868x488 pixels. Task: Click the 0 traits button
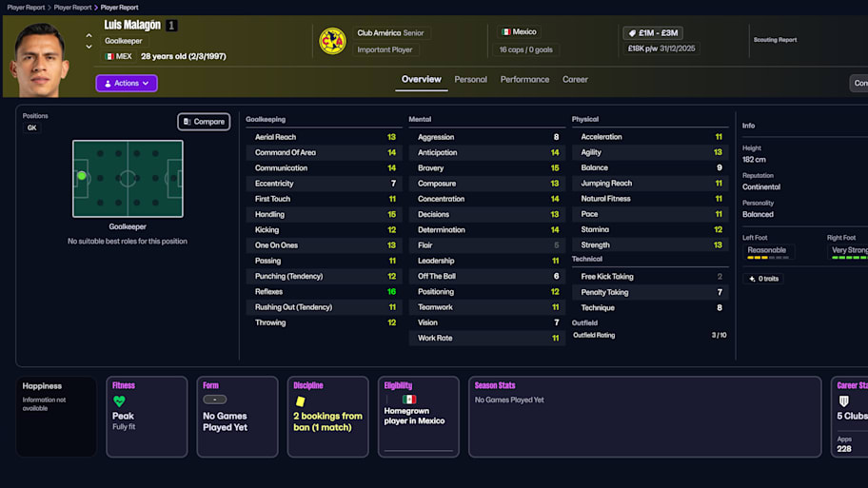point(763,279)
